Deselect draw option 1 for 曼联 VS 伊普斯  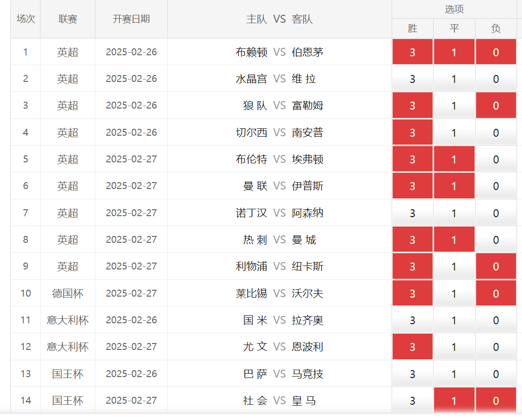pyautogui.click(x=454, y=186)
